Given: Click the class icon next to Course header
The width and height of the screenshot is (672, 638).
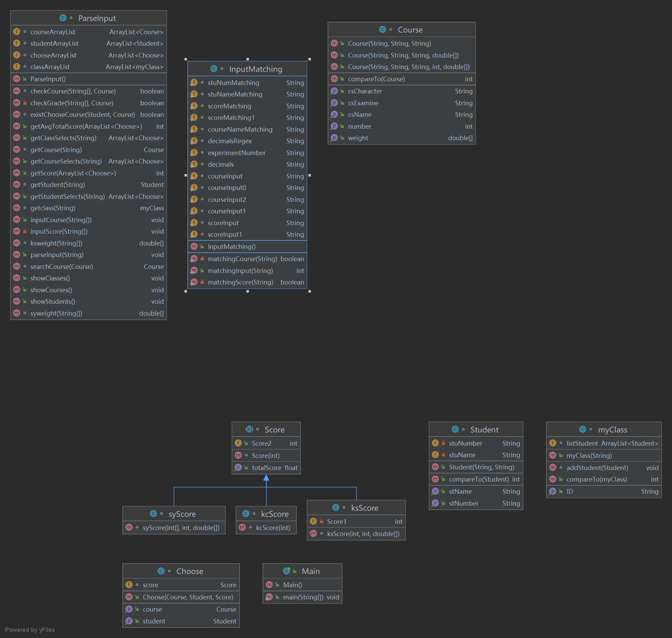Looking at the screenshot, I should click(x=382, y=29).
